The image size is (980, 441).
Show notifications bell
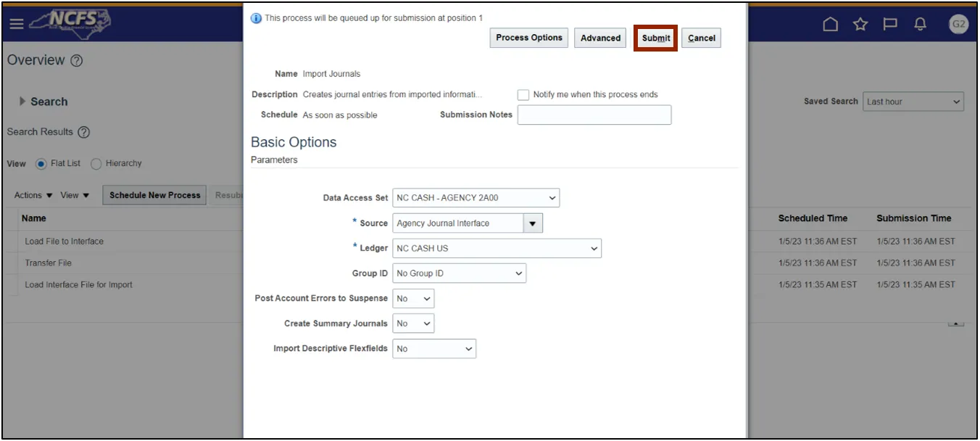coord(921,25)
